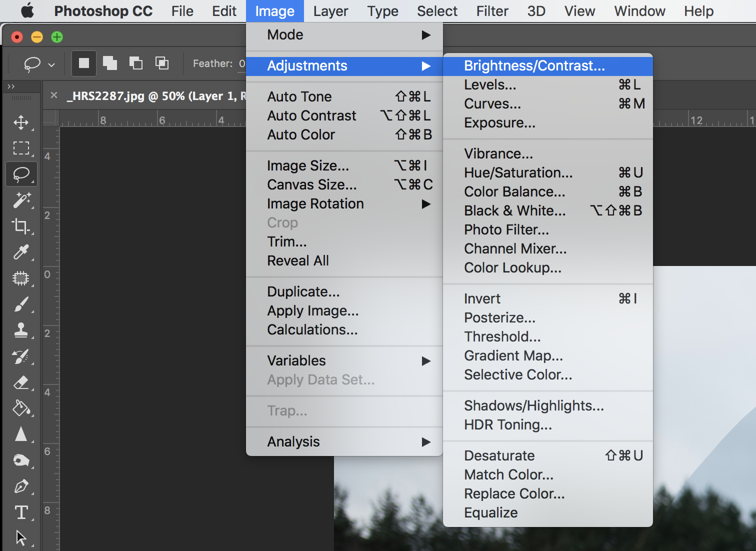The image size is (756, 551).
Task: Expand the Adjustments submenu
Action: click(344, 66)
